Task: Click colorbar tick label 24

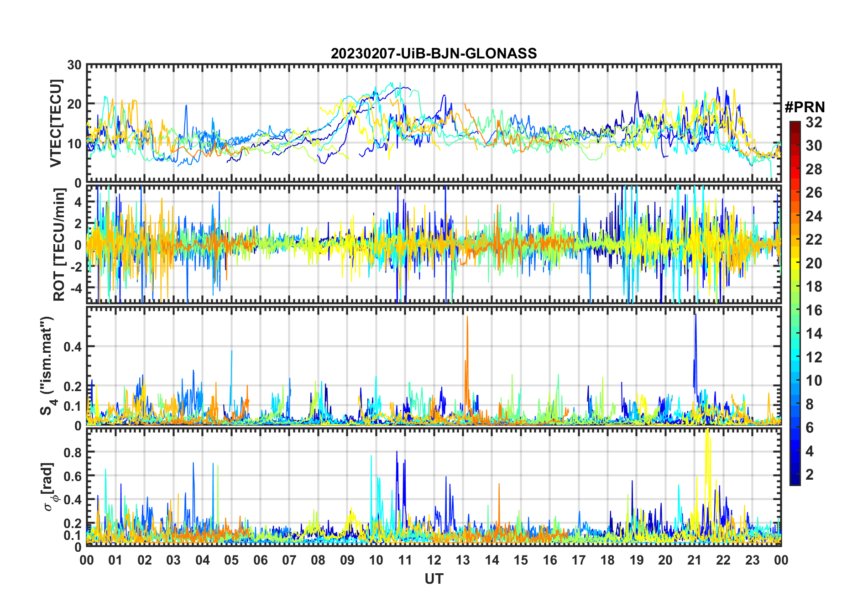Action: click(814, 216)
